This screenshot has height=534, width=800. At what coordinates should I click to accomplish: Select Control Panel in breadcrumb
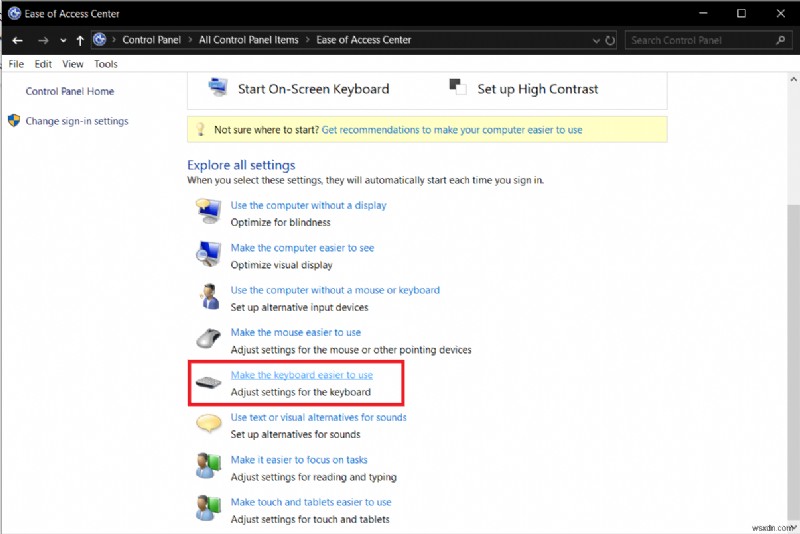point(152,40)
